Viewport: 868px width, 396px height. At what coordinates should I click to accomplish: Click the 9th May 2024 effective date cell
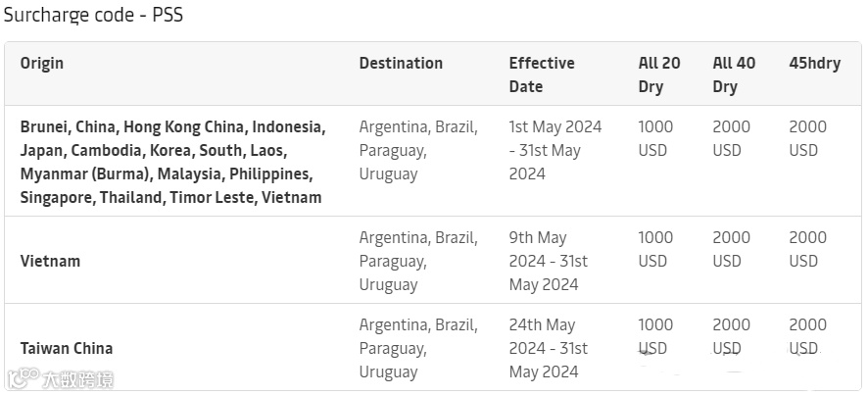click(549, 261)
